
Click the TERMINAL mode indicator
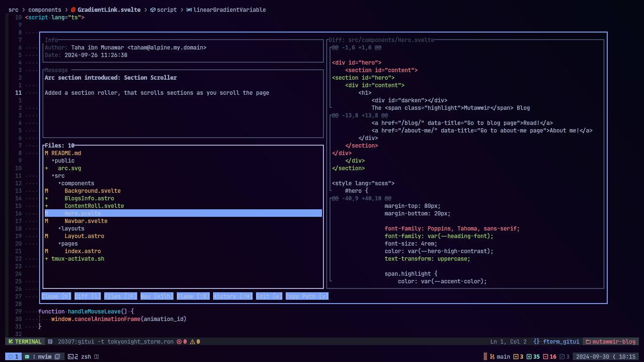[25, 341]
